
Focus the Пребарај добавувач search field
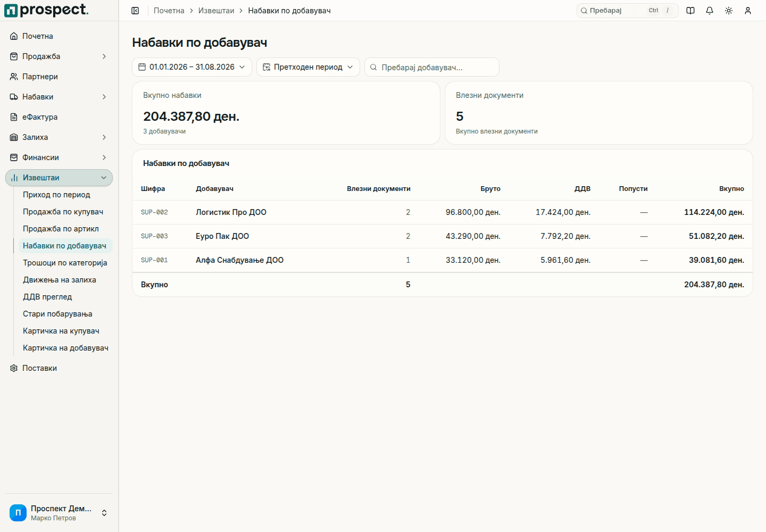432,67
